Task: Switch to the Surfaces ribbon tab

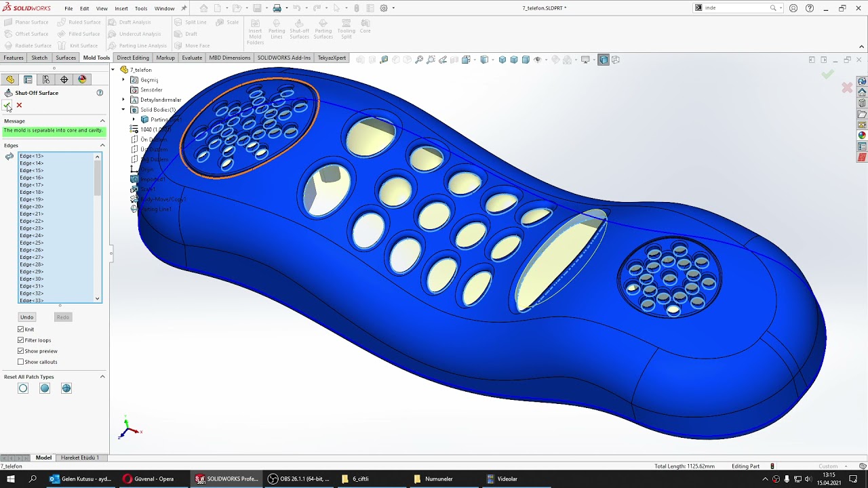Action: pos(66,58)
